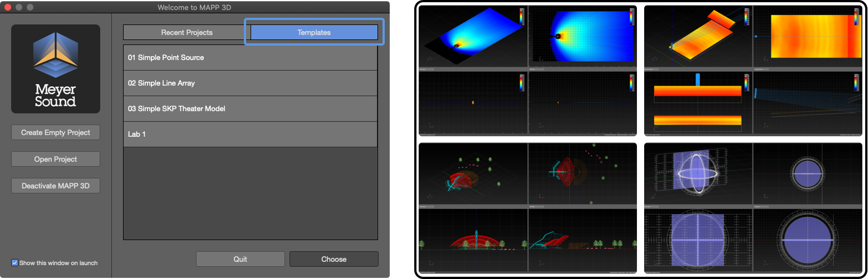
Task: Click Deactivate MAPP 3D button
Action: pyautogui.click(x=56, y=186)
